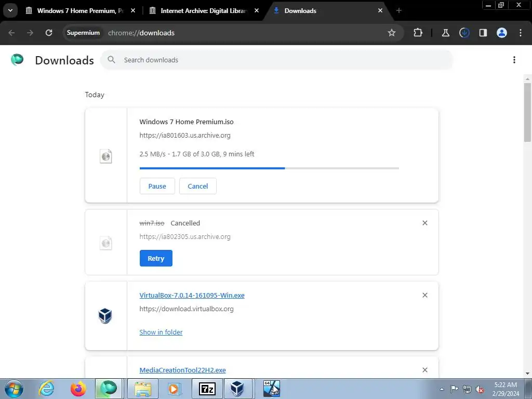This screenshot has width=532, height=399.
Task: Open the browser three-dot menu
Action: tap(520, 33)
